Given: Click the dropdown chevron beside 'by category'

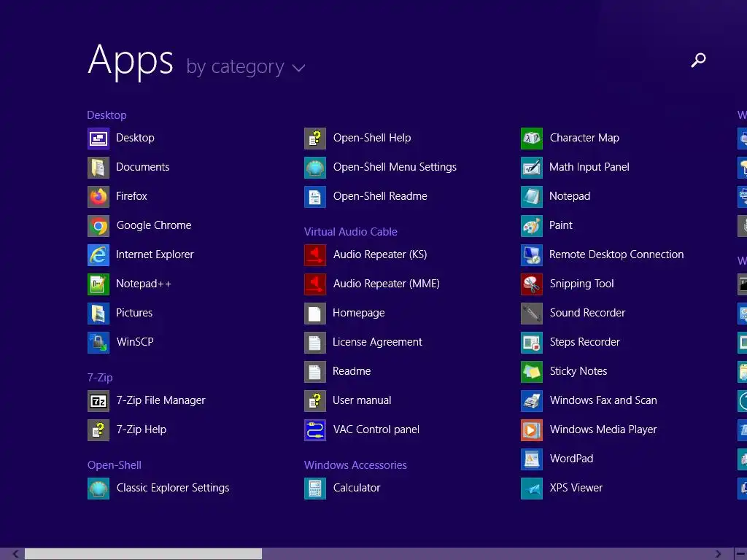Looking at the screenshot, I should (x=298, y=69).
